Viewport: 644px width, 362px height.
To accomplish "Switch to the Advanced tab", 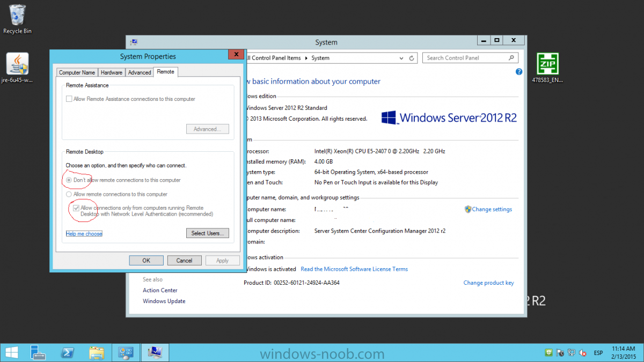I will tap(140, 72).
